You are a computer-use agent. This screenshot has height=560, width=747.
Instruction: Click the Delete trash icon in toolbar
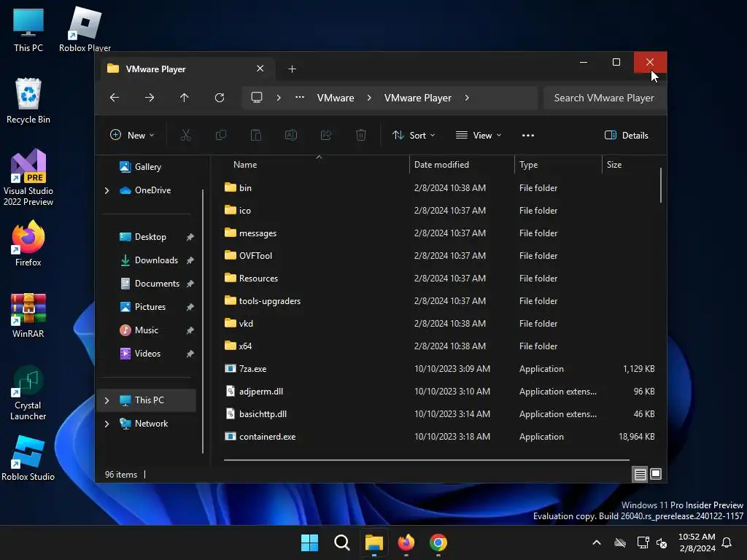[361, 135]
